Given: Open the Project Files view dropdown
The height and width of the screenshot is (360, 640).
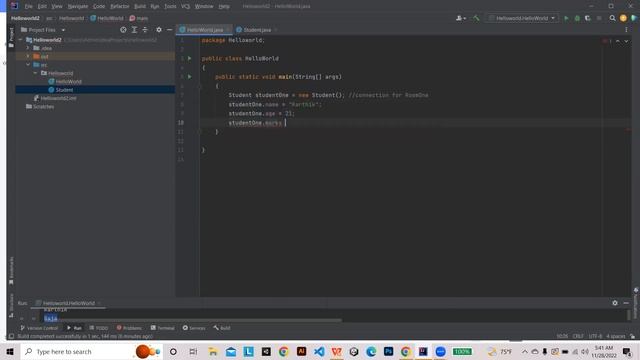Looking at the screenshot, I should coord(43,30).
